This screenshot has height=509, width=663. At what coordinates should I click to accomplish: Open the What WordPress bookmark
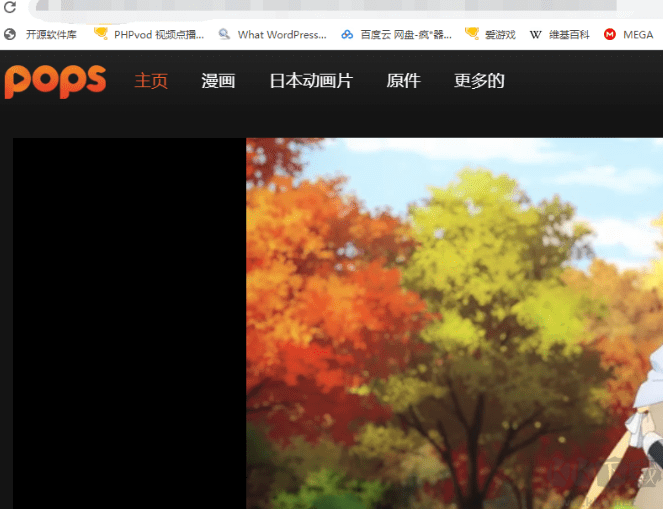pyautogui.click(x=282, y=35)
